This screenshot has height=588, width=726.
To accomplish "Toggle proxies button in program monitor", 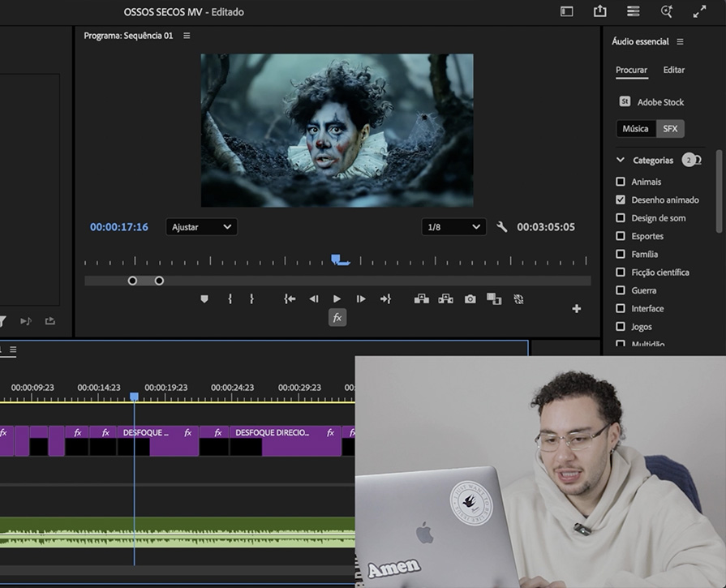I will (518, 299).
